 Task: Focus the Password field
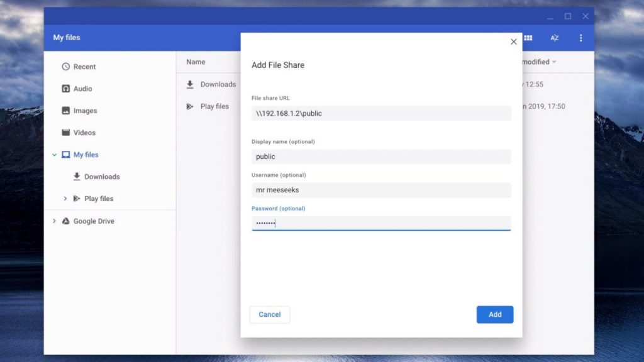click(381, 223)
